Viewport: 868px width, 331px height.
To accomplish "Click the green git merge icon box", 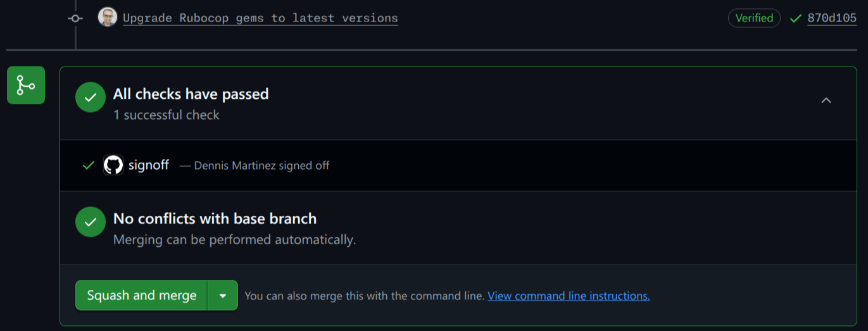I will pyautogui.click(x=26, y=85).
